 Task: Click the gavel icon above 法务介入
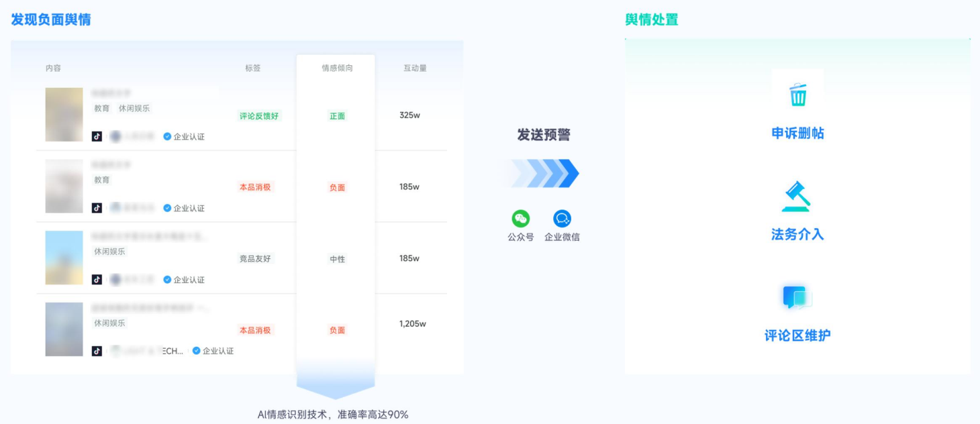pyautogui.click(x=796, y=197)
